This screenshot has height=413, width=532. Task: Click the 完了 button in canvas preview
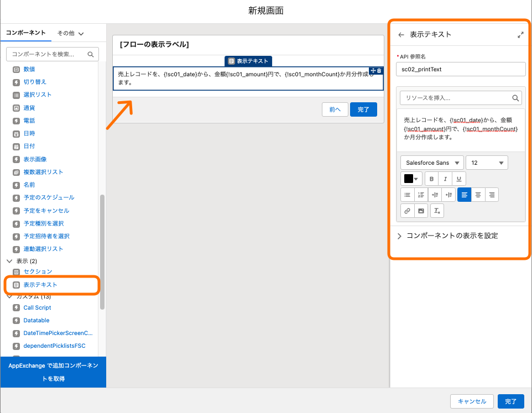363,109
